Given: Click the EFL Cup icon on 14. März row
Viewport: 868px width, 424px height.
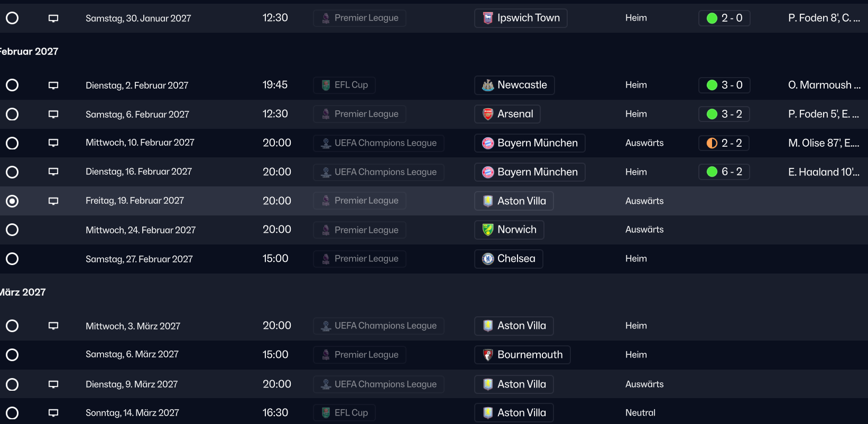Looking at the screenshot, I should click(326, 413).
